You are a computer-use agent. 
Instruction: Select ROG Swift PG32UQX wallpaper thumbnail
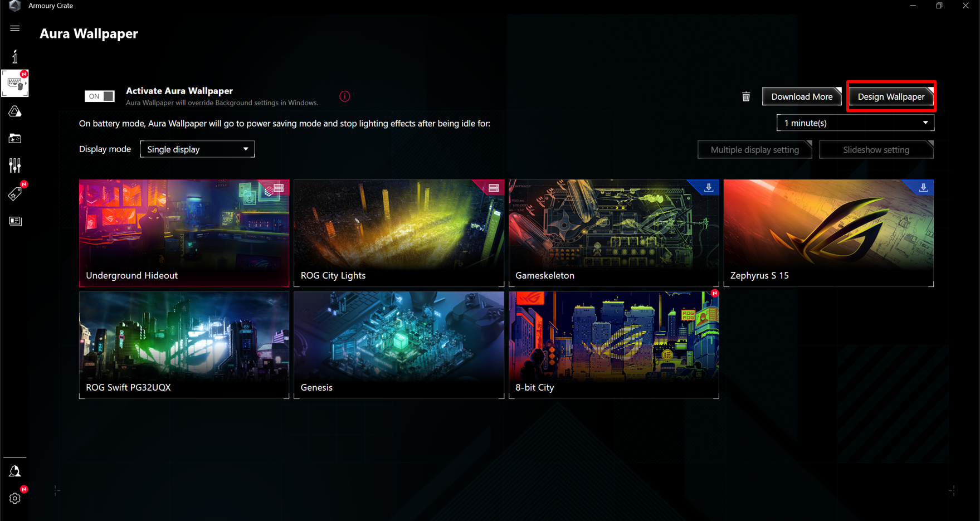coord(184,345)
